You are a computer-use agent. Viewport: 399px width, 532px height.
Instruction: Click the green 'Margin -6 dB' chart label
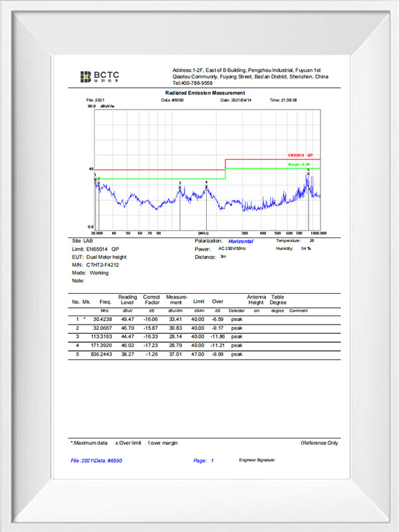pos(299,164)
